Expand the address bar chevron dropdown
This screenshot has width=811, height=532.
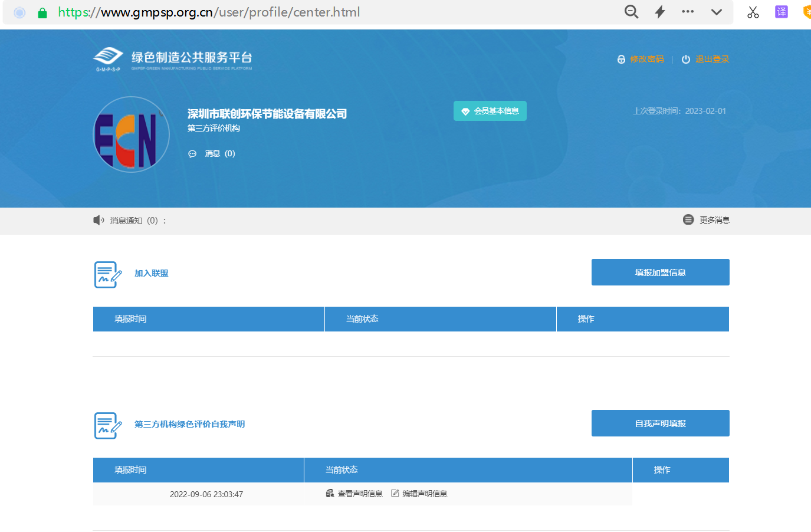pyautogui.click(x=717, y=12)
